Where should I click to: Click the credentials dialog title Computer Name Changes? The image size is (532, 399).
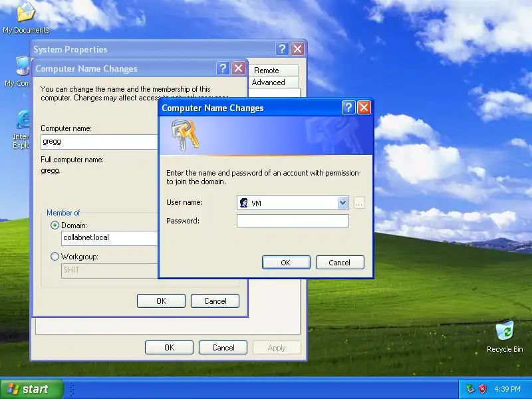click(x=213, y=108)
